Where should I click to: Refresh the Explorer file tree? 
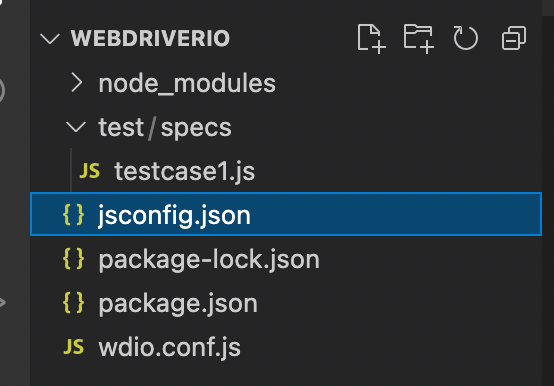point(466,38)
